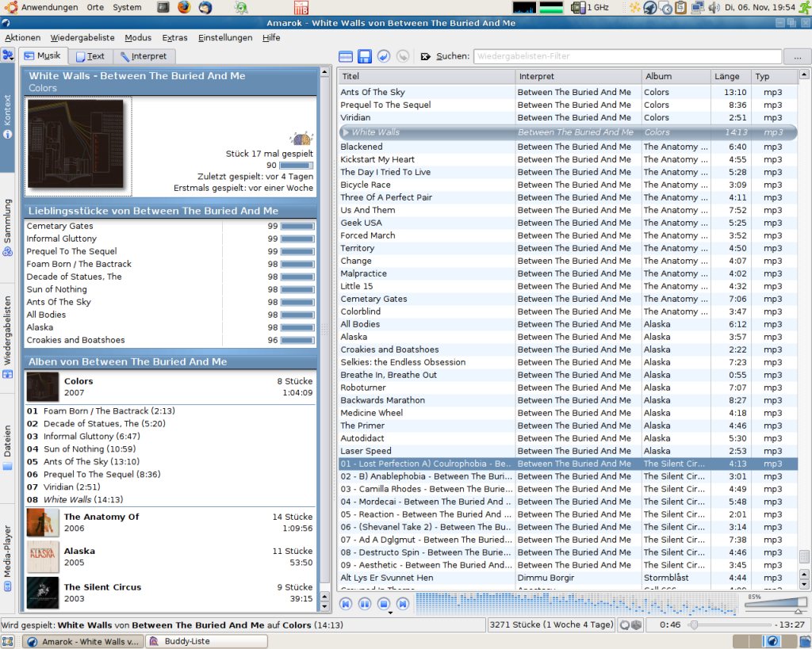
Task: Click the undo playlist action icon
Action: [x=383, y=56]
